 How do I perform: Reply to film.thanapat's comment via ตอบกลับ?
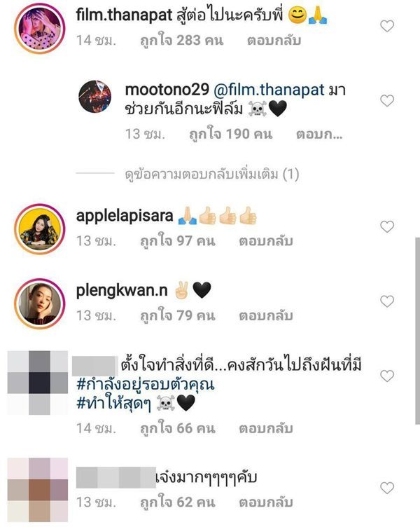coord(274,41)
